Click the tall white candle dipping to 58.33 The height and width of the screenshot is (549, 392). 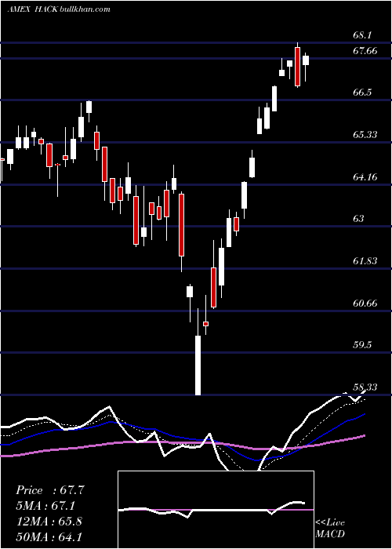click(198, 365)
